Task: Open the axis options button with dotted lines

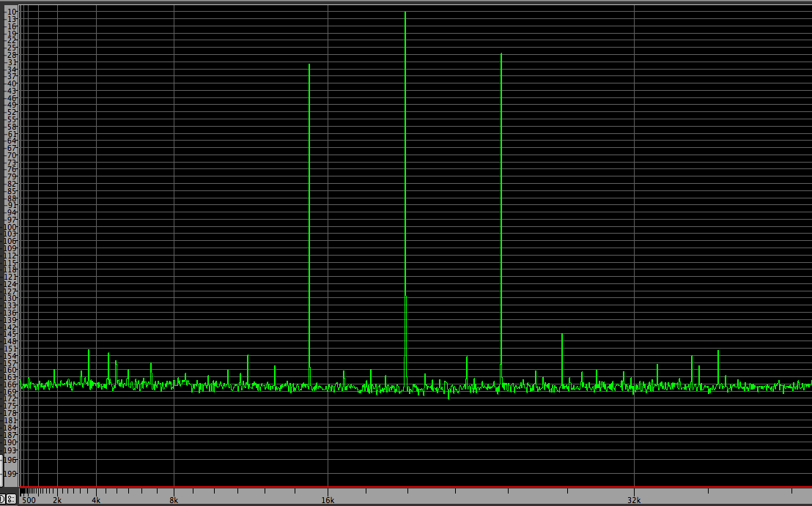Action: 11,500
